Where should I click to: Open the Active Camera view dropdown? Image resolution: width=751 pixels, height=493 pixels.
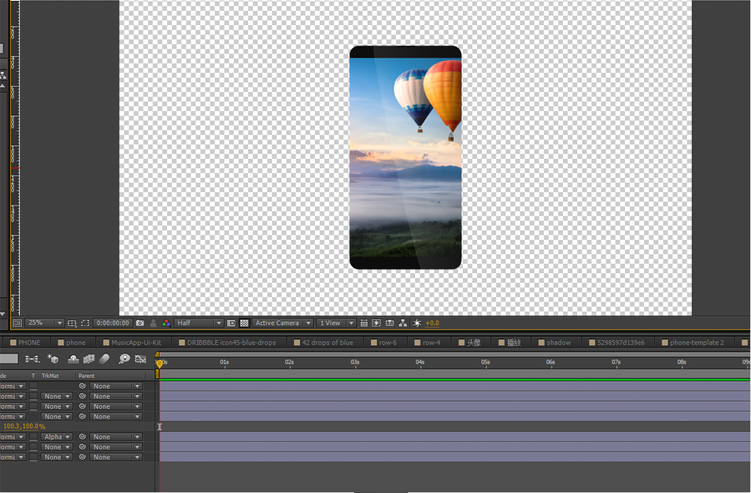coord(281,323)
